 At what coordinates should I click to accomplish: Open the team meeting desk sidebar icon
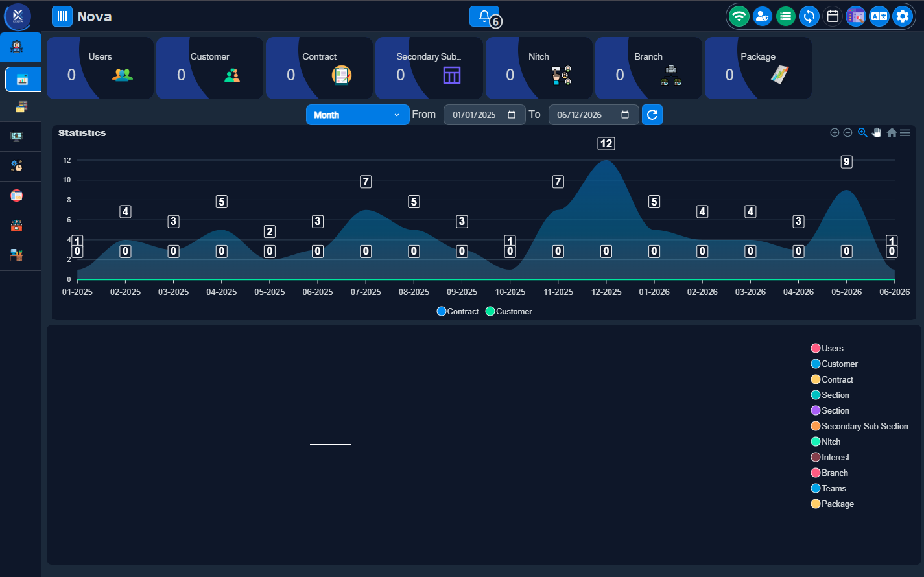(17, 226)
